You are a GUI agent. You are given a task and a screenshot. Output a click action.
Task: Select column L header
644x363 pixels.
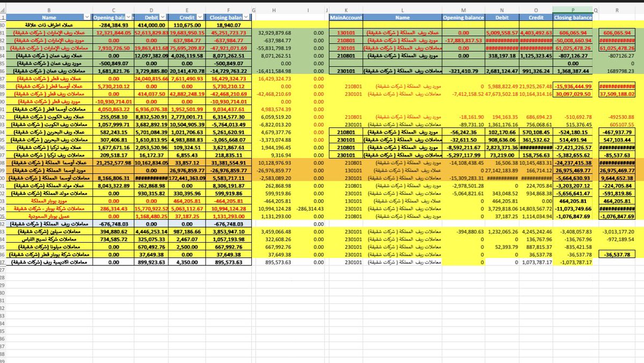tap(402, 10)
